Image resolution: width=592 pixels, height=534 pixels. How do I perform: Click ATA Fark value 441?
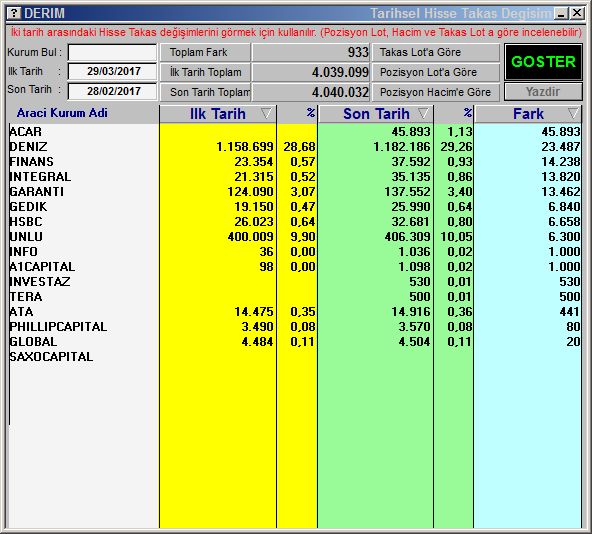point(570,312)
